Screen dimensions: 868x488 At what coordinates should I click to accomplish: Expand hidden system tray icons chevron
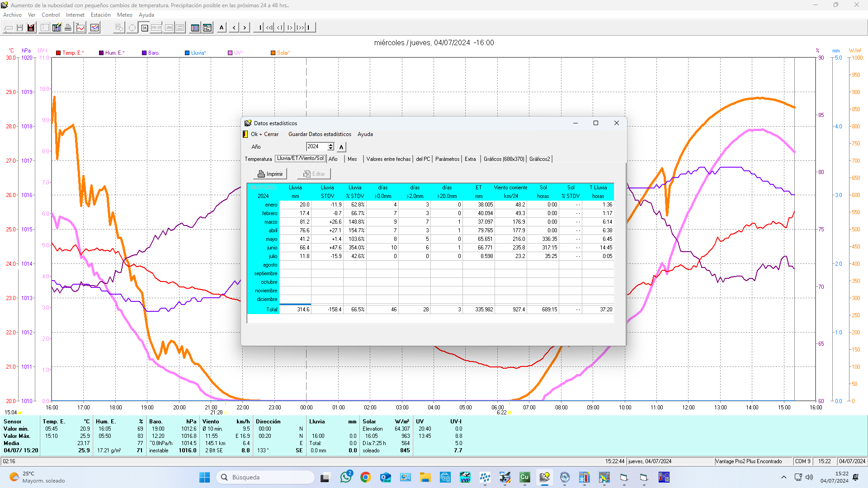click(784, 477)
